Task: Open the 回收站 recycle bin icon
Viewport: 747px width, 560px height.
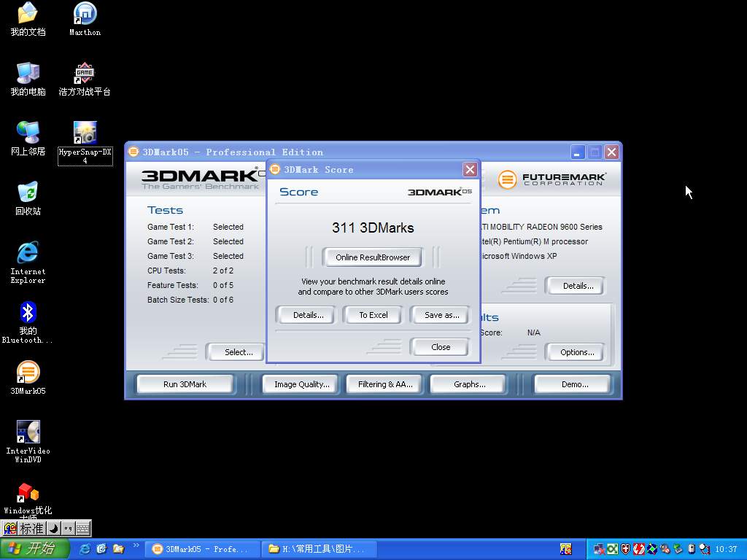Action: (x=28, y=198)
